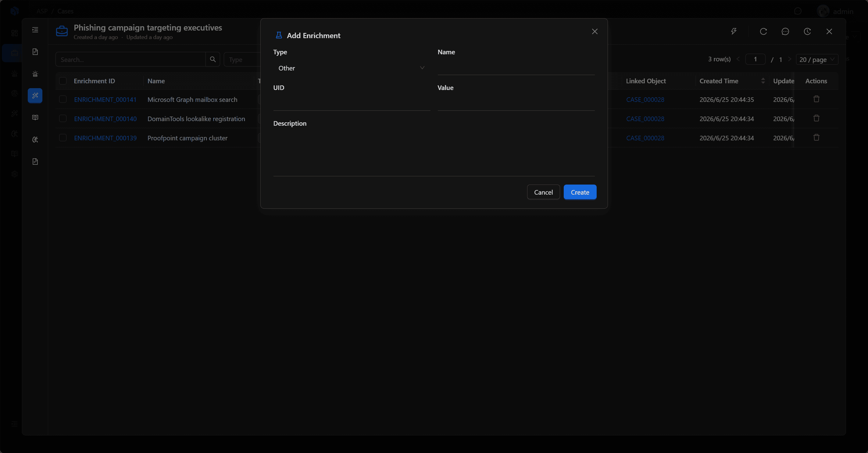Open the case comments chat icon
This screenshot has height=453, width=868.
(x=785, y=31)
